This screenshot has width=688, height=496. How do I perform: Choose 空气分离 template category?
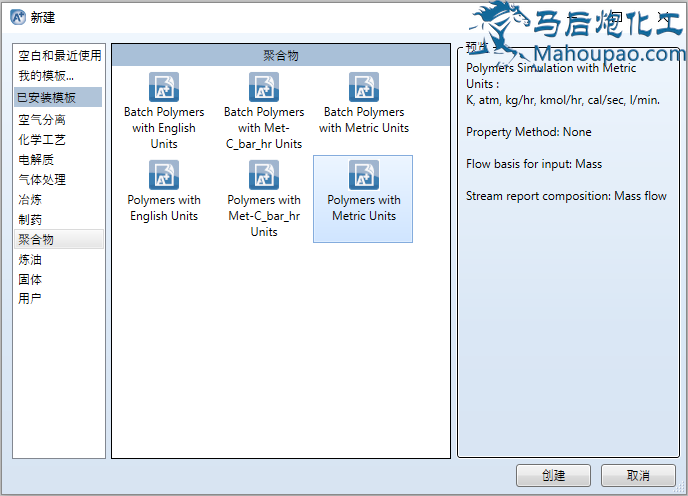tap(42, 120)
